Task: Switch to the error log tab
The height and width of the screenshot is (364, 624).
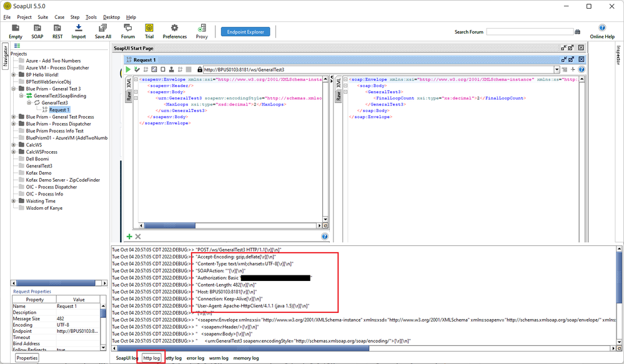Action: (196, 358)
